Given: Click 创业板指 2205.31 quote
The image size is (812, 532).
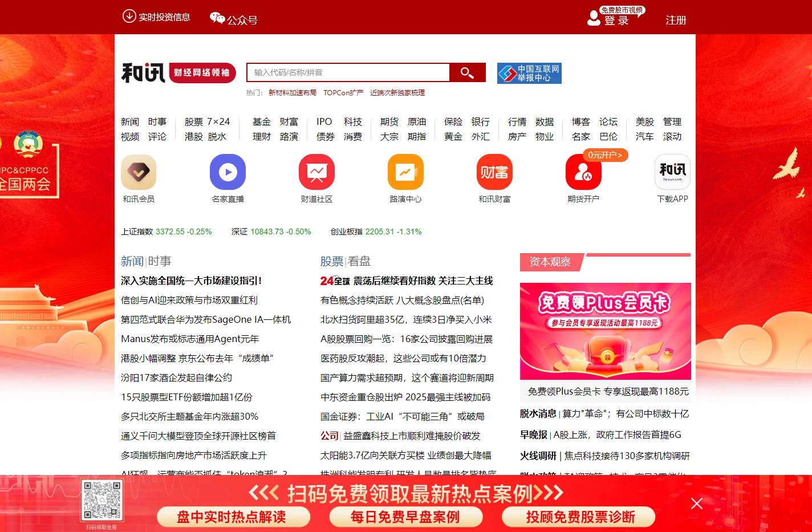Looking at the screenshot, I should (x=376, y=232).
